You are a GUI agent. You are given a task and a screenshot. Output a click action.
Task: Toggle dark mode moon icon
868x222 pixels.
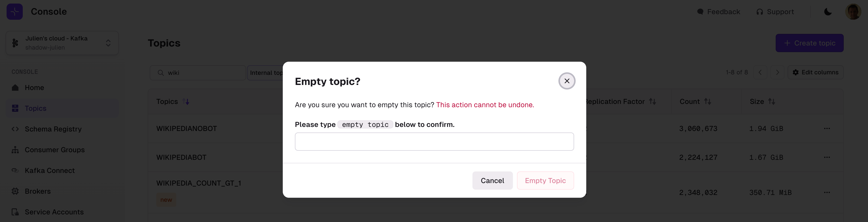click(828, 12)
